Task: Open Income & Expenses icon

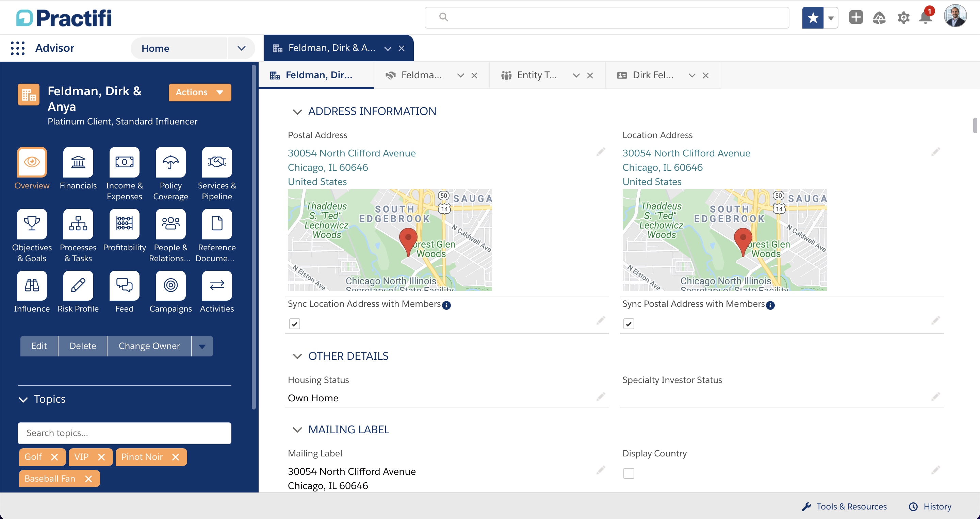Action: [125, 162]
